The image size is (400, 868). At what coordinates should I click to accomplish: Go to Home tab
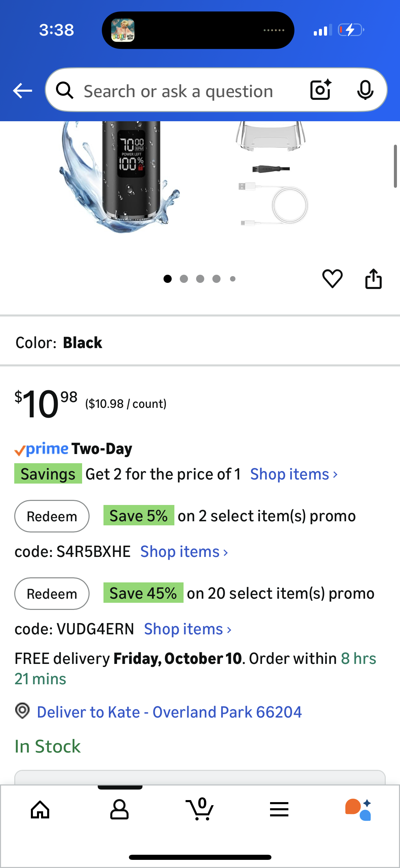[x=40, y=810]
